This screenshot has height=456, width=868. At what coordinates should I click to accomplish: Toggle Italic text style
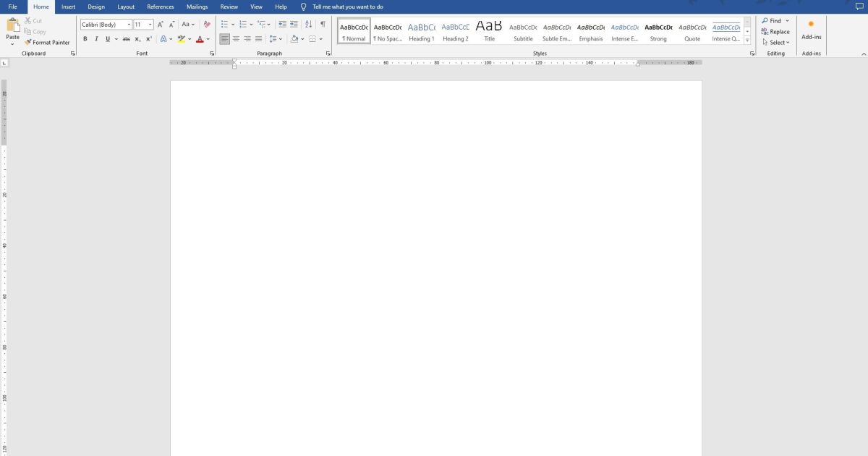pyautogui.click(x=96, y=39)
